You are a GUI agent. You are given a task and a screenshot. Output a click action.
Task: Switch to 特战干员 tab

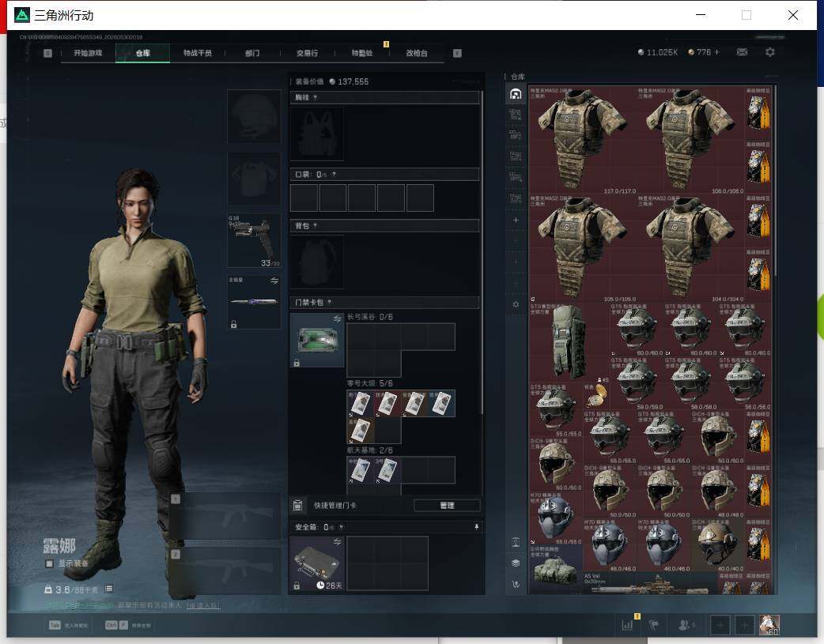pos(198,53)
